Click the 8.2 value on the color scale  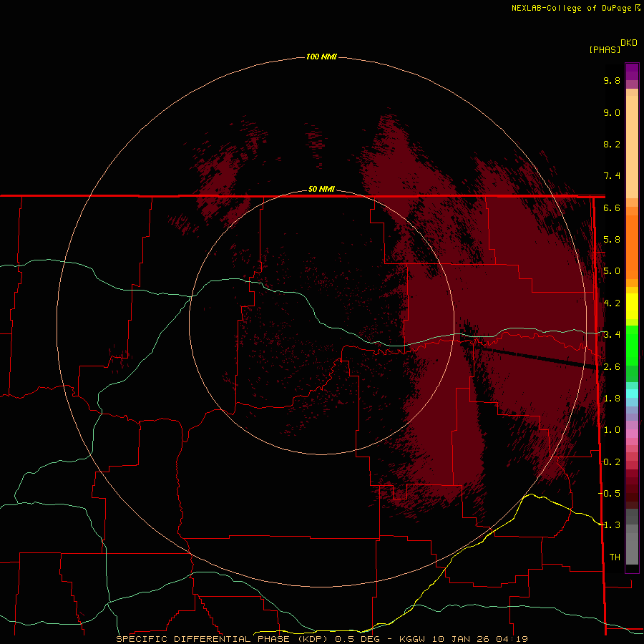click(x=612, y=144)
